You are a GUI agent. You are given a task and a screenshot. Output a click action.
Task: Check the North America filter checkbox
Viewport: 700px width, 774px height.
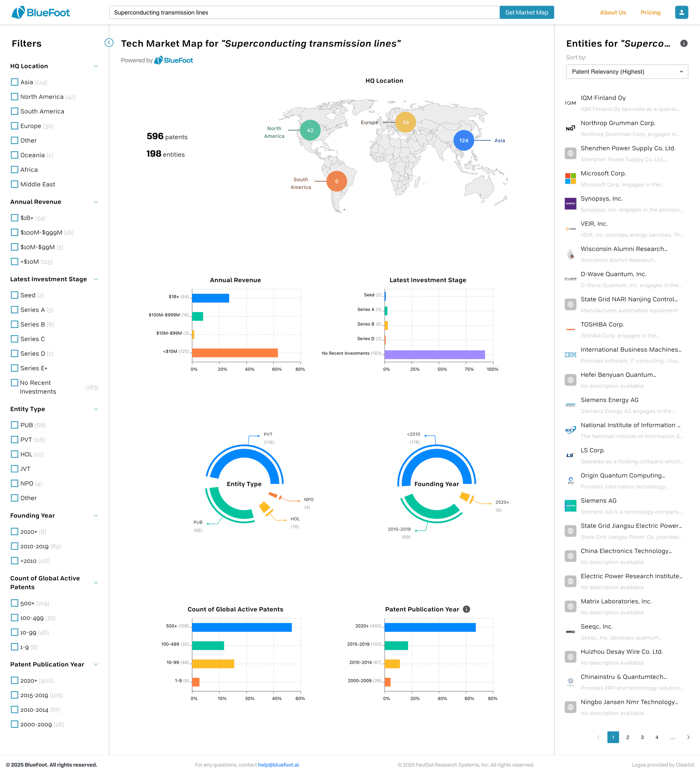[15, 97]
